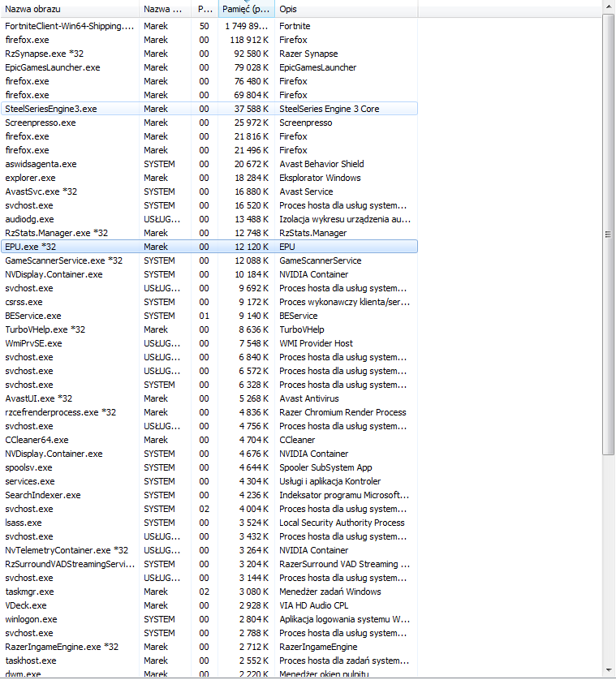Select the RzSynapse.exe *32 process
Viewport: 616px width, 680px height.
coord(209,54)
